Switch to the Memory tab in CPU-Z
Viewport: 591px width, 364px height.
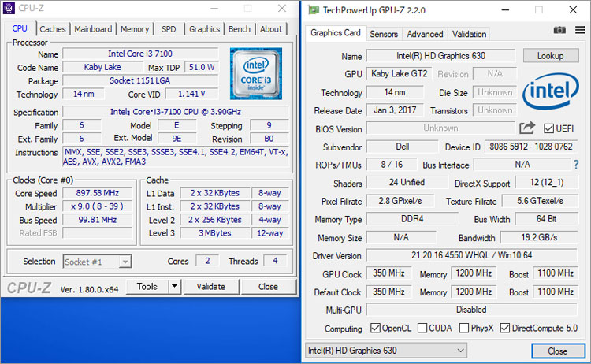[135, 29]
